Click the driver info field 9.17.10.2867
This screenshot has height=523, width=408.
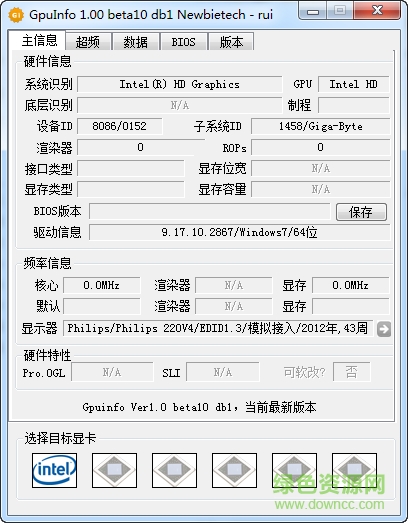[240, 232]
